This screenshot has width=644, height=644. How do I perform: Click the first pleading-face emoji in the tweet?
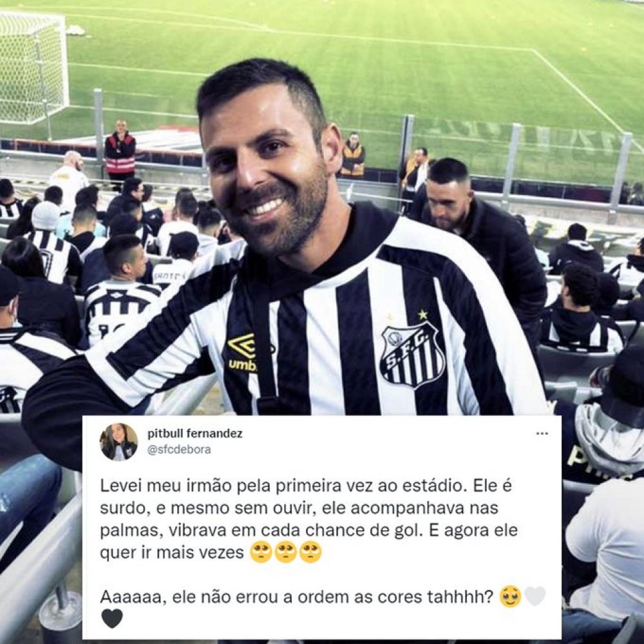pos(261,552)
